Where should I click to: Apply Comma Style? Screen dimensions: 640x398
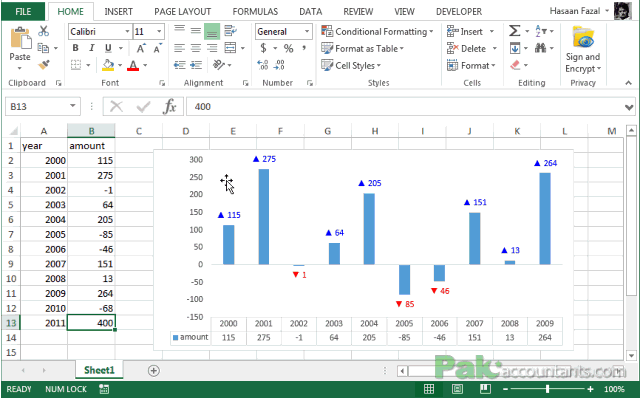tap(304, 48)
